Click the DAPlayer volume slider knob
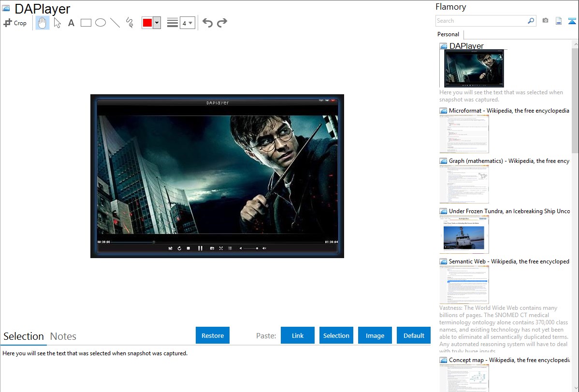The width and height of the screenshot is (579, 392). [257, 248]
